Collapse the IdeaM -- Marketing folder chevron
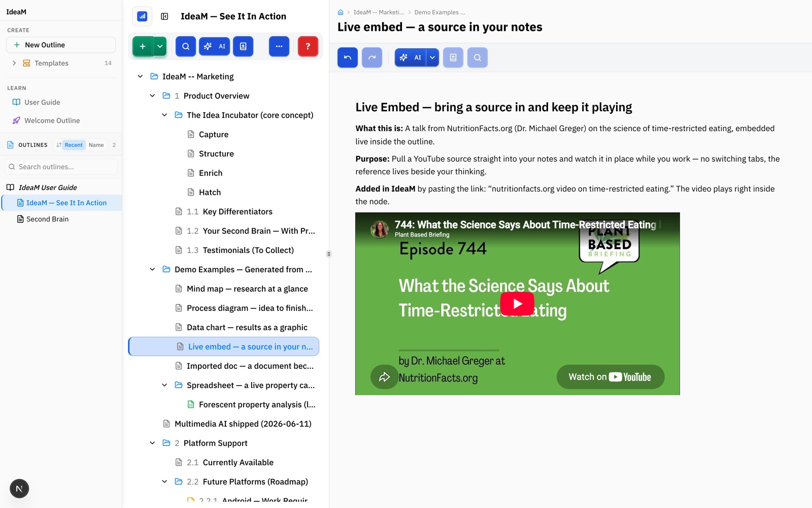Image resolution: width=812 pixels, height=508 pixels. click(140, 76)
